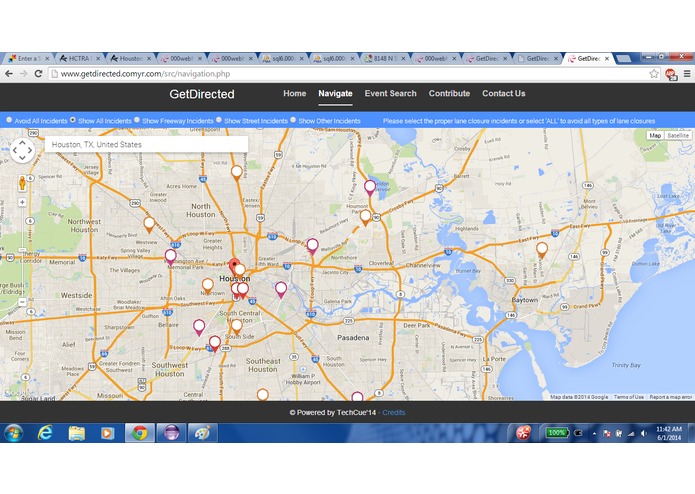Screen dimensions: 695x494
Task: Zoom out with the map minus button
Action: [22, 302]
